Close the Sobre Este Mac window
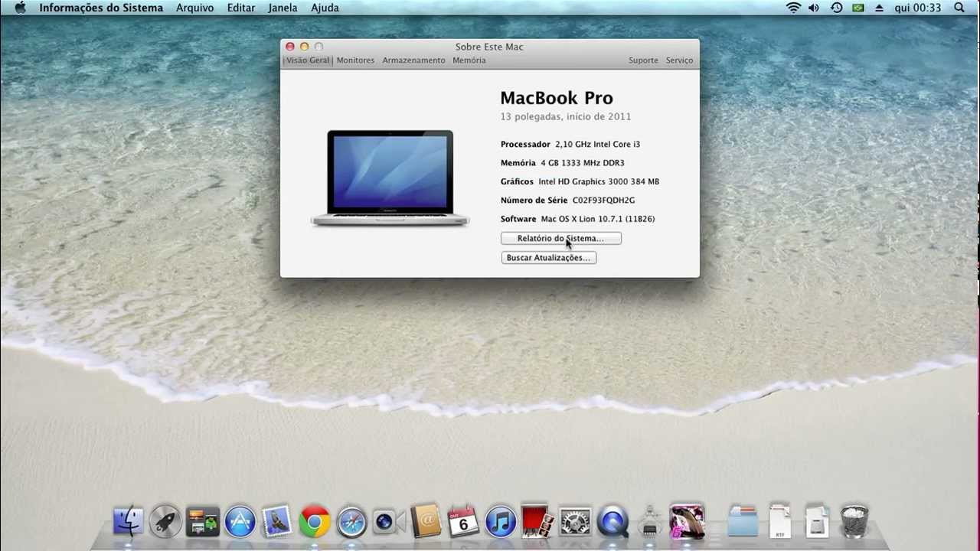 (290, 47)
